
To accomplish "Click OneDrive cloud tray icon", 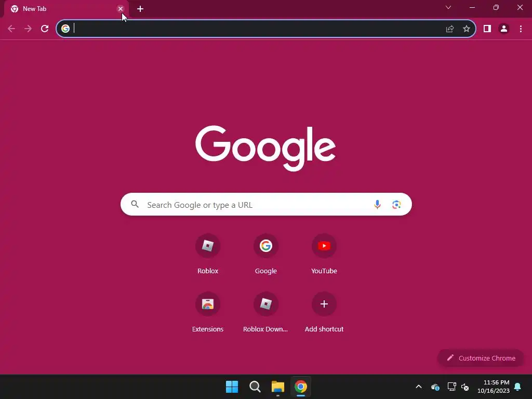I will click(435, 387).
